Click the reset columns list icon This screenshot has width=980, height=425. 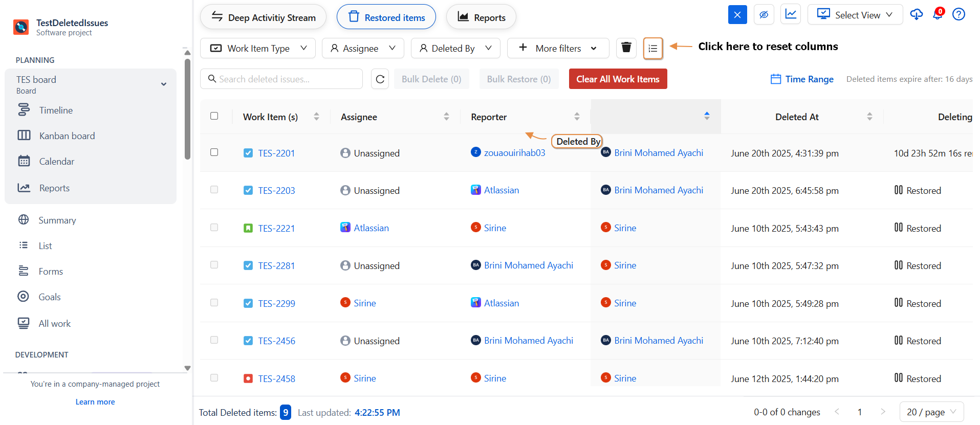tap(652, 48)
